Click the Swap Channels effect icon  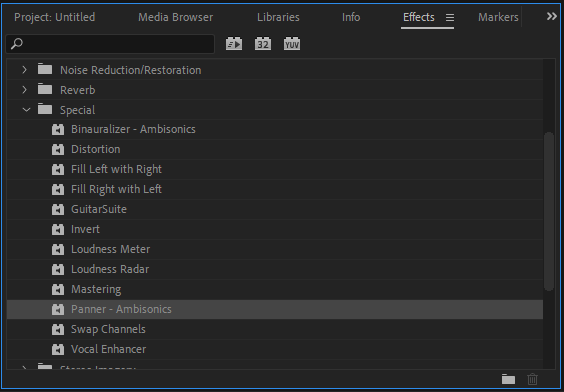[58, 329]
